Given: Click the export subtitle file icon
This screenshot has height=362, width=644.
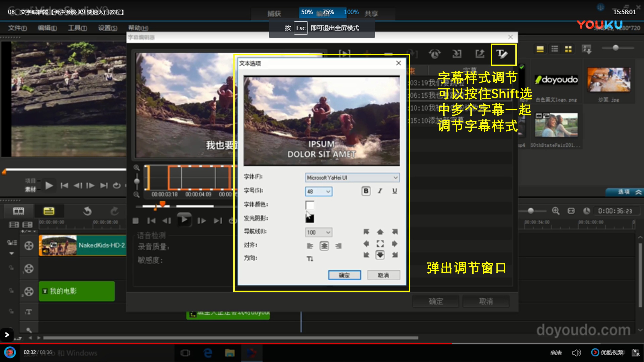Looking at the screenshot, I should (x=480, y=54).
